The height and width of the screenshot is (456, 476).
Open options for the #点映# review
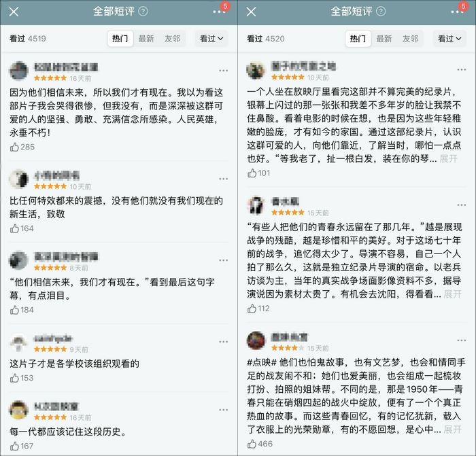(462, 340)
